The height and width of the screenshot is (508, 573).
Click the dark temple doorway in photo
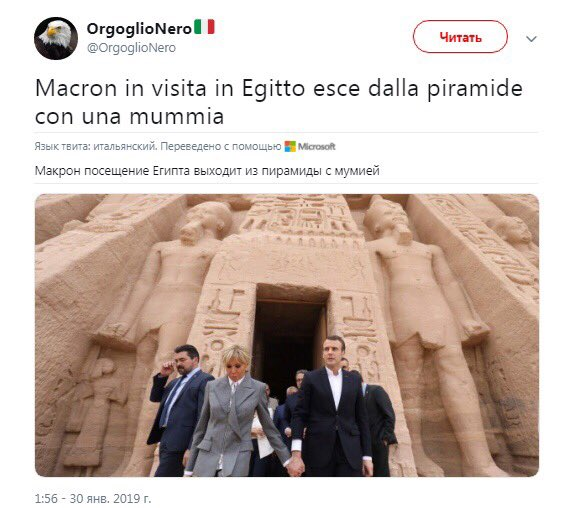290,336
